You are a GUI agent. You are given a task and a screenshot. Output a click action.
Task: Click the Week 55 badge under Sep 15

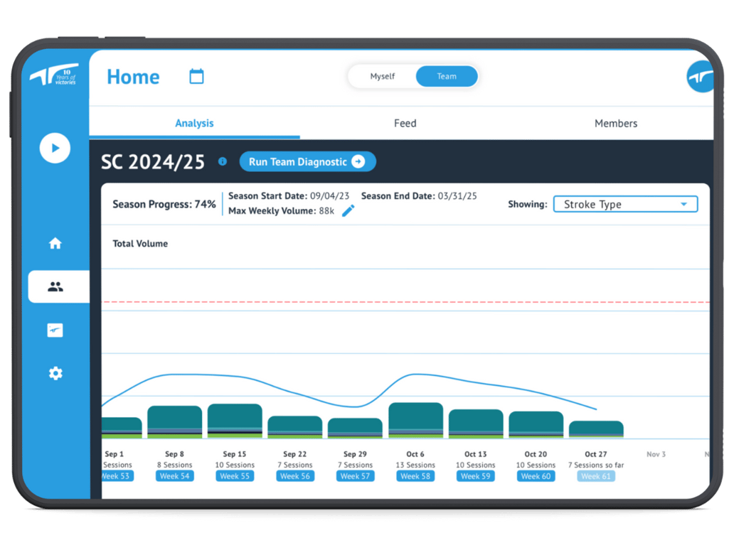[235, 476]
